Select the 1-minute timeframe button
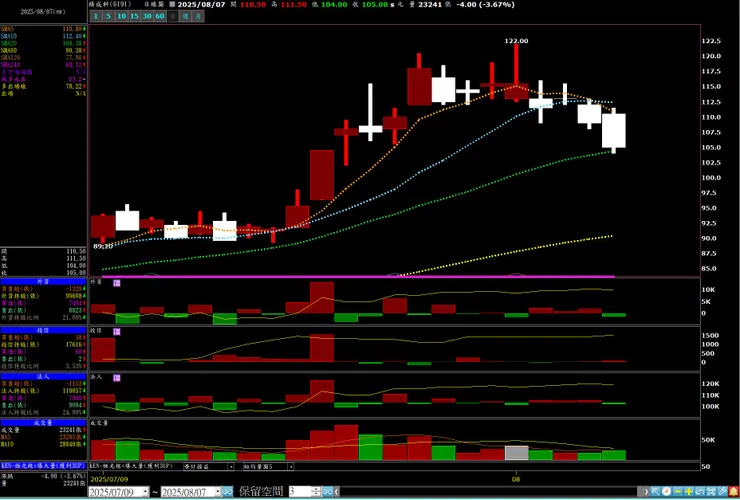740x500 pixels. pos(96,16)
